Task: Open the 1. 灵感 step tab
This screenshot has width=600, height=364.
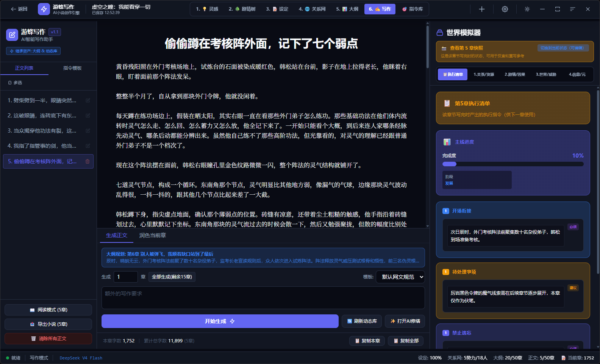Action: point(207,9)
